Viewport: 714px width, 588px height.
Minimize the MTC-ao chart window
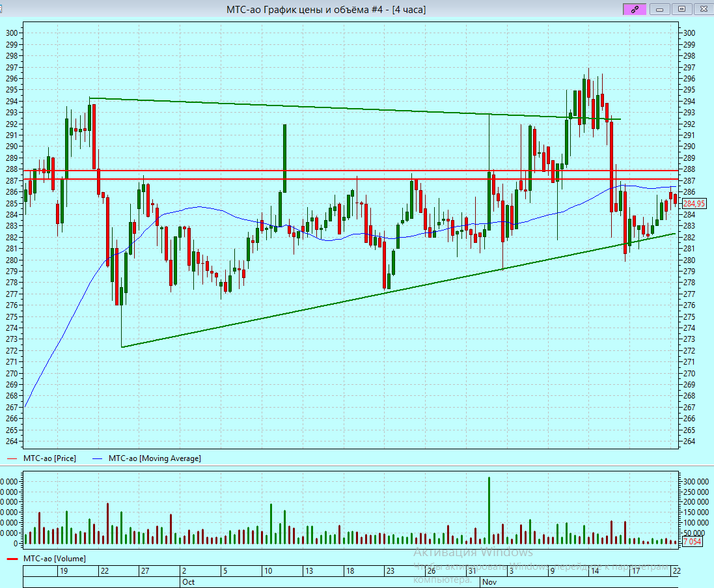pyautogui.click(x=659, y=9)
